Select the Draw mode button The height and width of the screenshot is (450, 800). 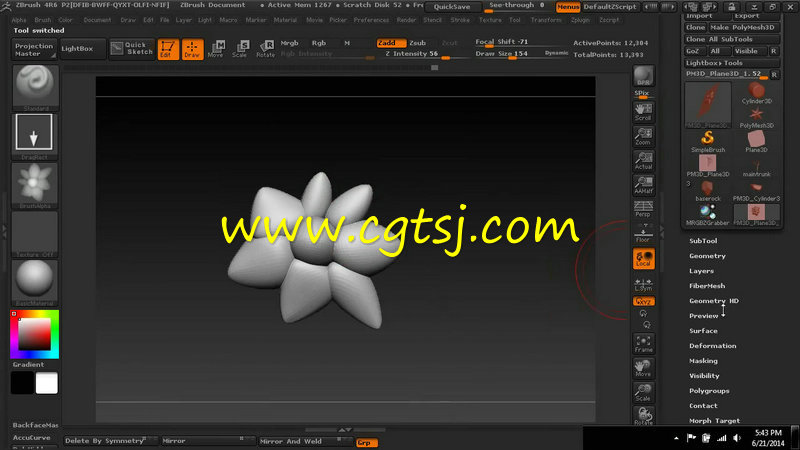(192, 49)
